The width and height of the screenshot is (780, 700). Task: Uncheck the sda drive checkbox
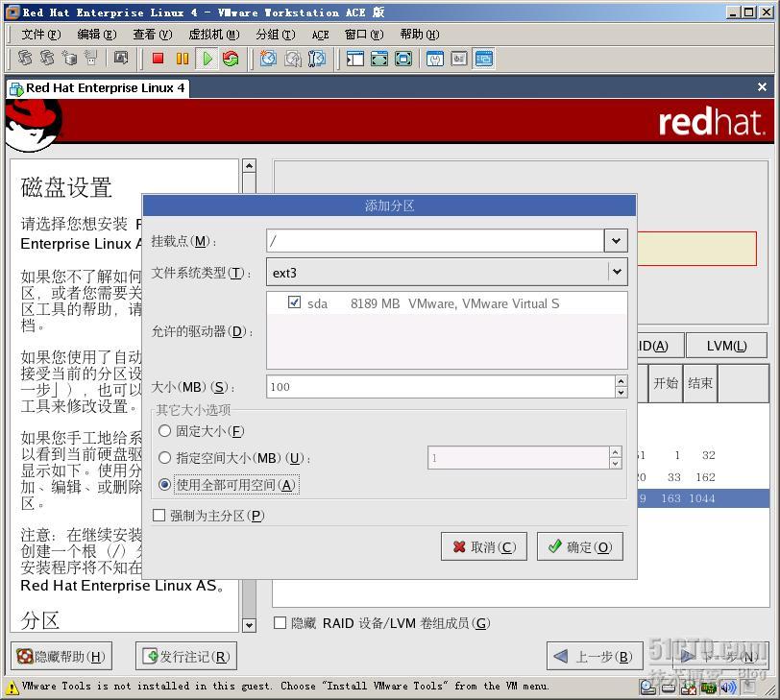[x=294, y=302]
